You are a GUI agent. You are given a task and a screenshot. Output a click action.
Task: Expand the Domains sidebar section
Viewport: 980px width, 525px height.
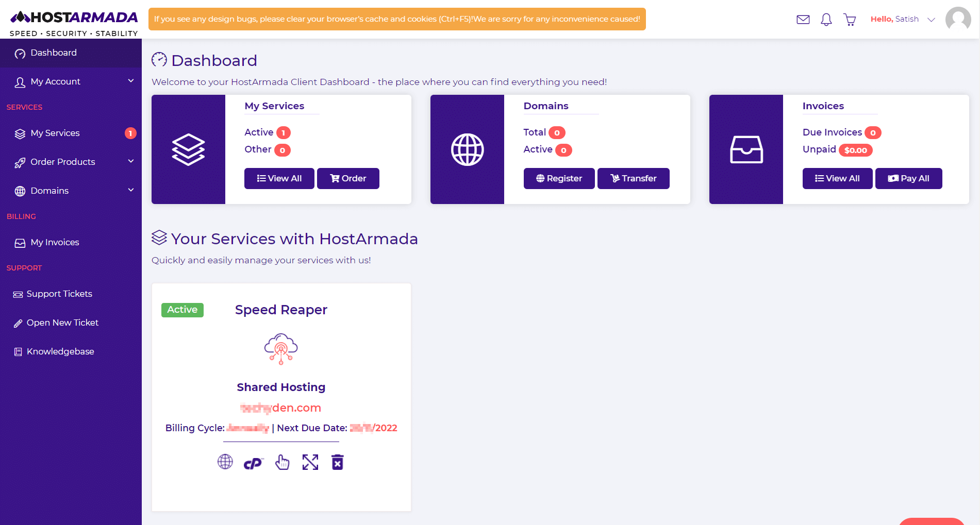click(49, 190)
